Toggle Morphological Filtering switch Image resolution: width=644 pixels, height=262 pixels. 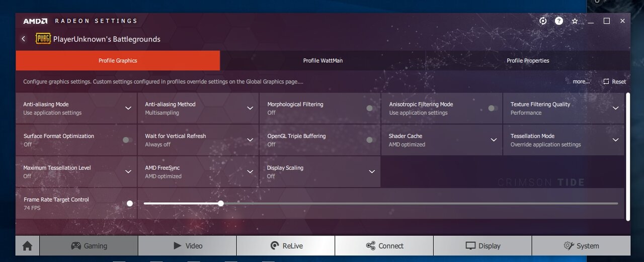[371, 108]
